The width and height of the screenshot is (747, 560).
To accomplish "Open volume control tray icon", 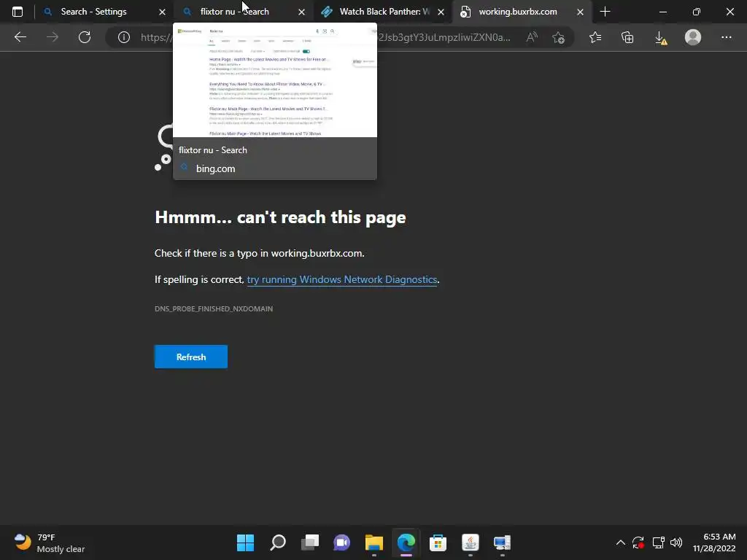I will [x=676, y=542].
